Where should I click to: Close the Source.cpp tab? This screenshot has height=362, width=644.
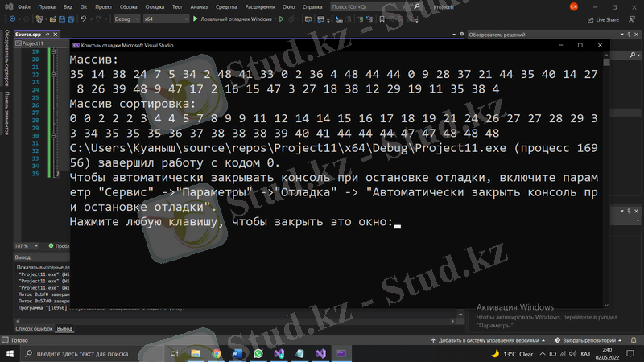tap(56, 35)
